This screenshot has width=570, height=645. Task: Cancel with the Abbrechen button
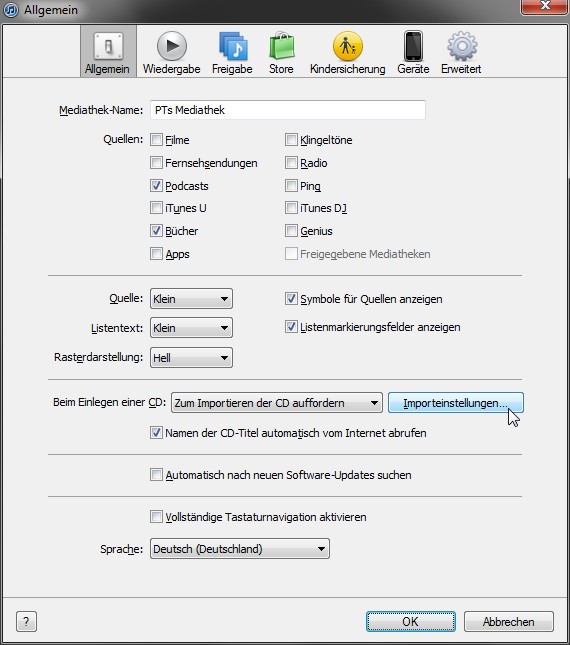coord(509,622)
